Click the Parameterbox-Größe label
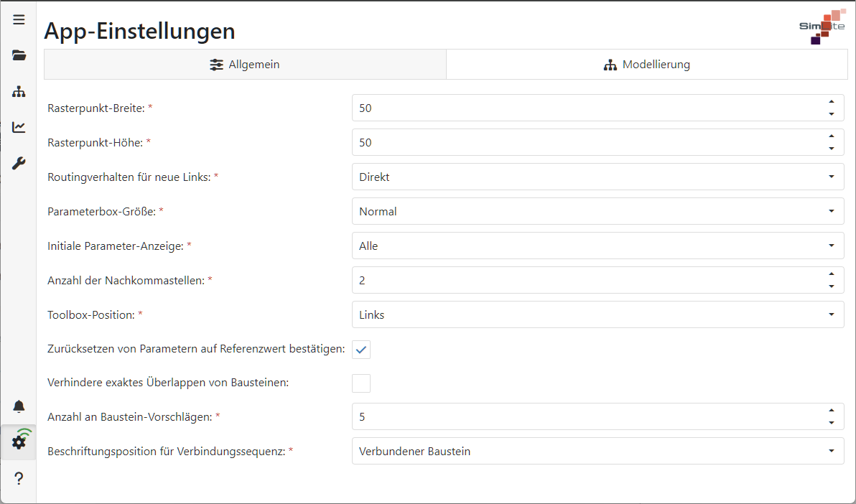The width and height of the screenshot is (856, 504). coord(101,211)
